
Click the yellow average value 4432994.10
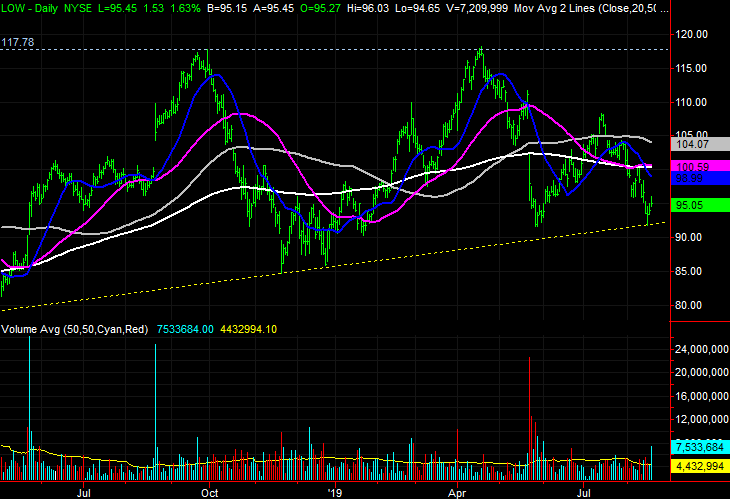pos(249,330)
